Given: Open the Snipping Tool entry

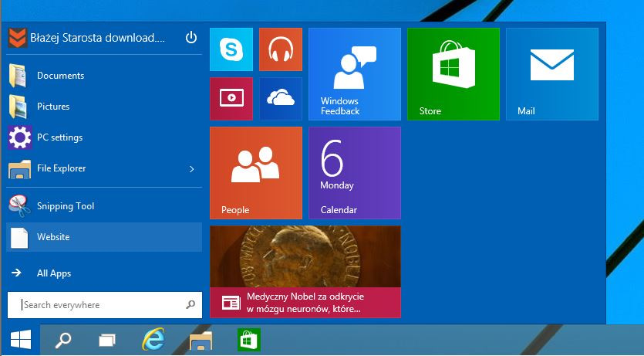Looking at the screenshot, I should pyautogui.click(x=65, y=206).
